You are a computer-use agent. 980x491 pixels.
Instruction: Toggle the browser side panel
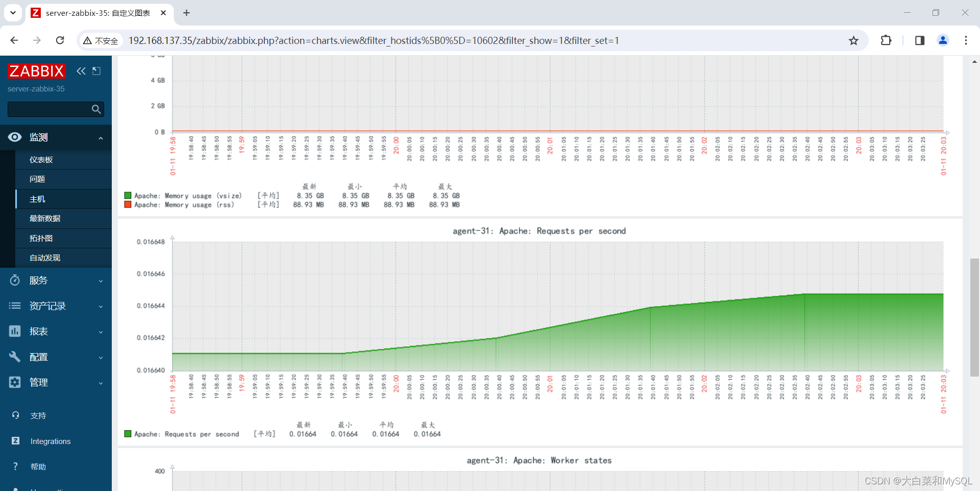pyautogui.click(x=920, y=40)
